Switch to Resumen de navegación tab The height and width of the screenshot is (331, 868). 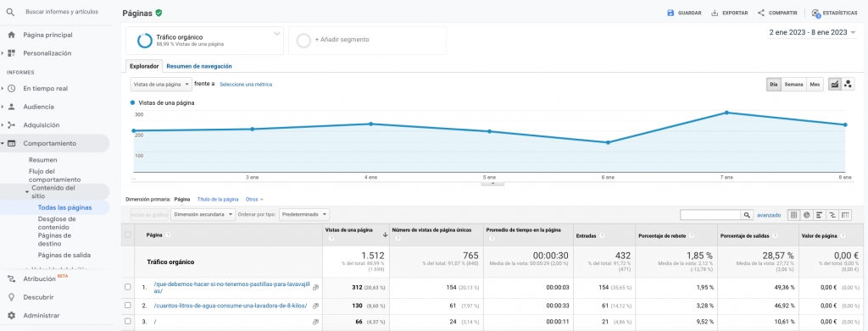coord(199,66)
